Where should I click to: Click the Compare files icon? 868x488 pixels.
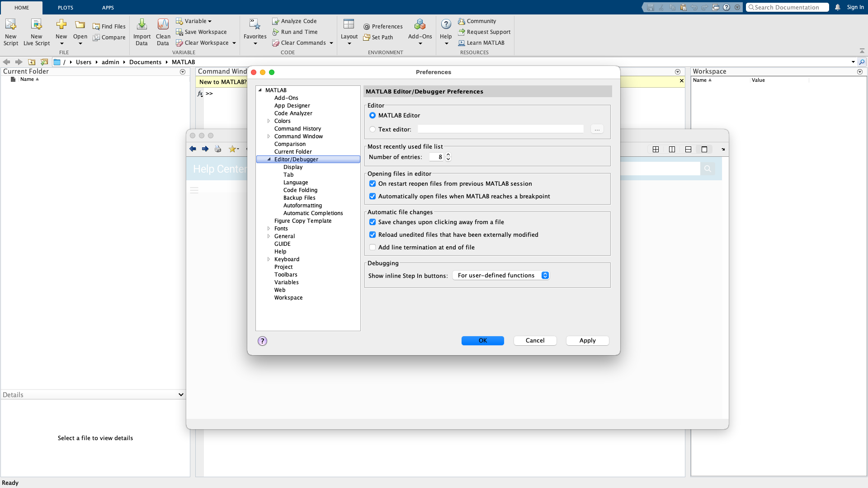tap(96, 38)
